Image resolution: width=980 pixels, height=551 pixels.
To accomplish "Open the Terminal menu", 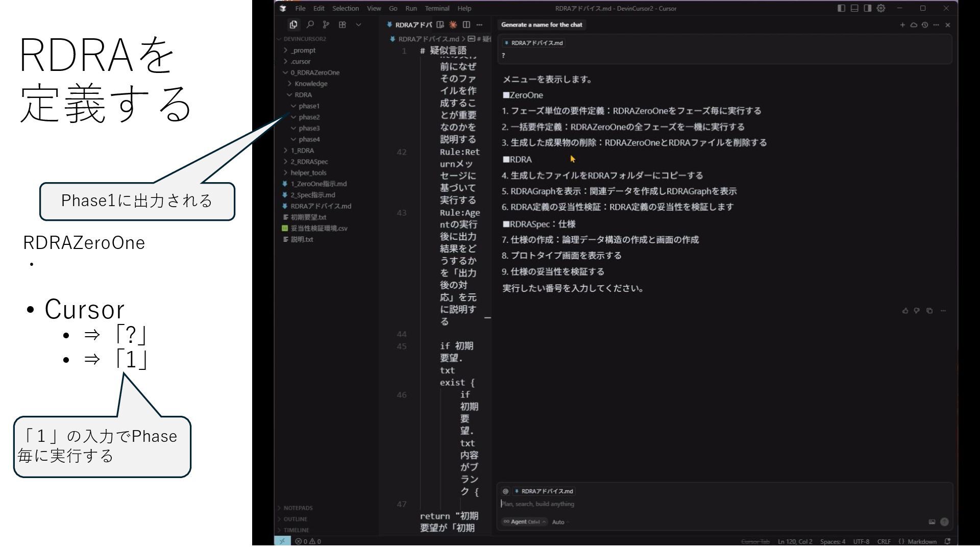I will 437,8.
